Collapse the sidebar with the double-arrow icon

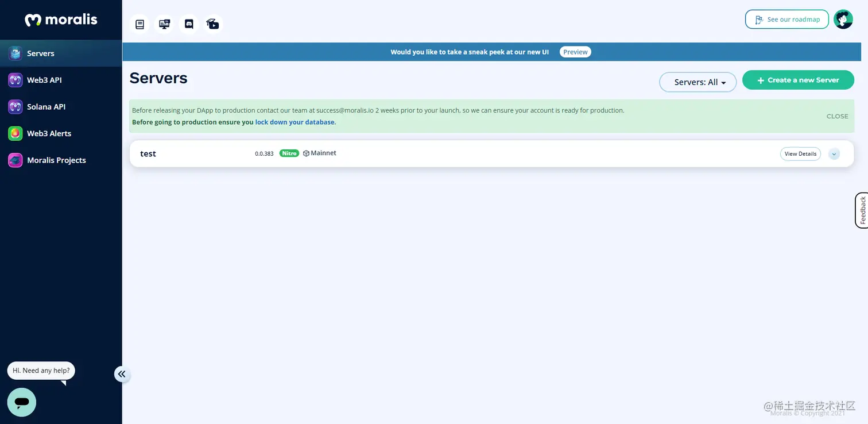[122, 374]
